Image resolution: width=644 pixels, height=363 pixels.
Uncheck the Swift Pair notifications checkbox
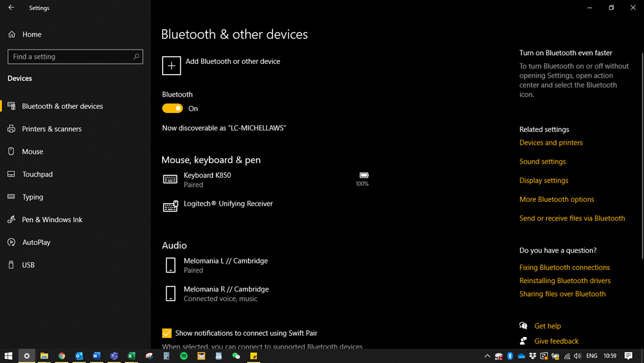click(x=167, y=333)
